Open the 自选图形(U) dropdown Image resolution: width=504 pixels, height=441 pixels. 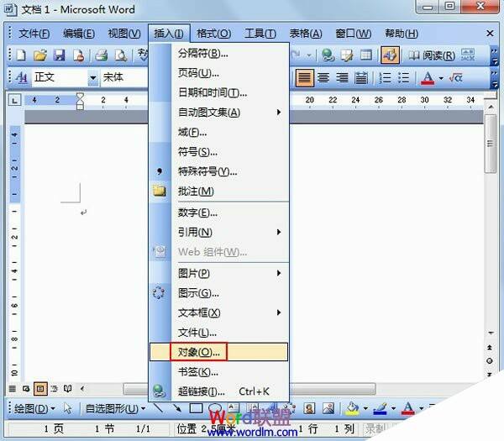tap(116, 408)
